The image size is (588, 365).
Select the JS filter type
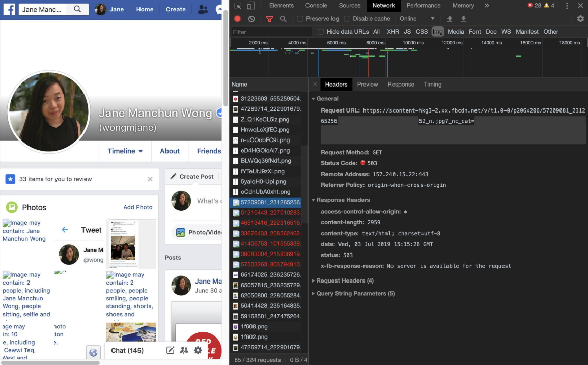click(x=408, y=32)
